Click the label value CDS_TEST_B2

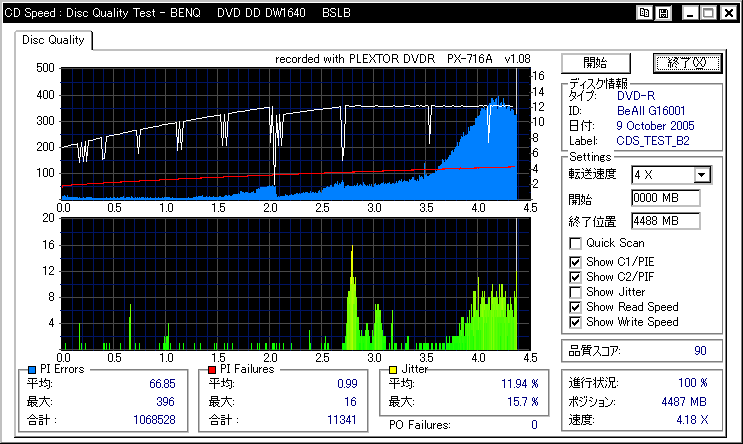coord(653,141)
